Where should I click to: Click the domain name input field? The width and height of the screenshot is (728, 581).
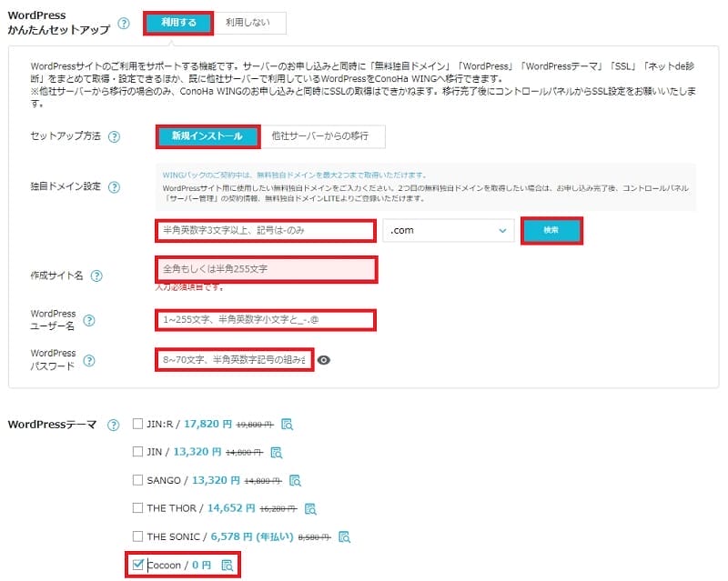coord(264,231)
